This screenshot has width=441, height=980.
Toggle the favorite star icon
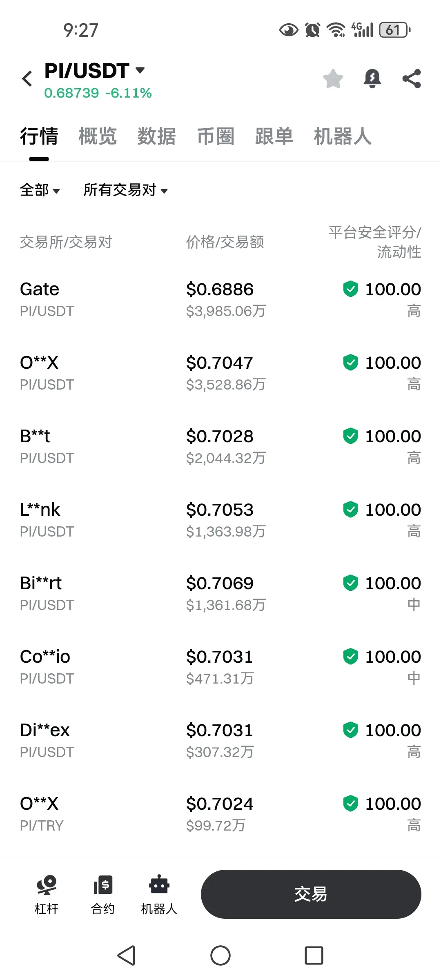(333, 78)
